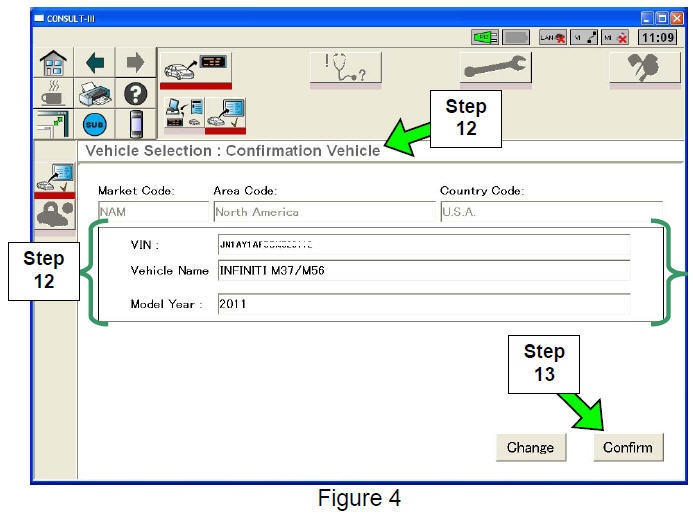Select the vehicle confirmation sidebar icon

pos(56,178)
